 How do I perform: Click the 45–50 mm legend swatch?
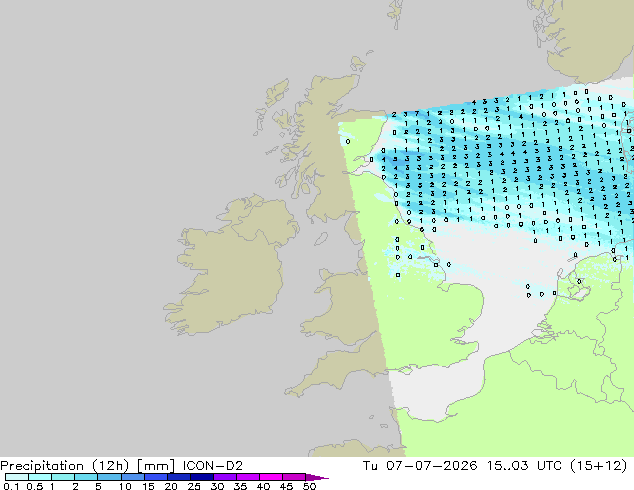coord(294,477)
